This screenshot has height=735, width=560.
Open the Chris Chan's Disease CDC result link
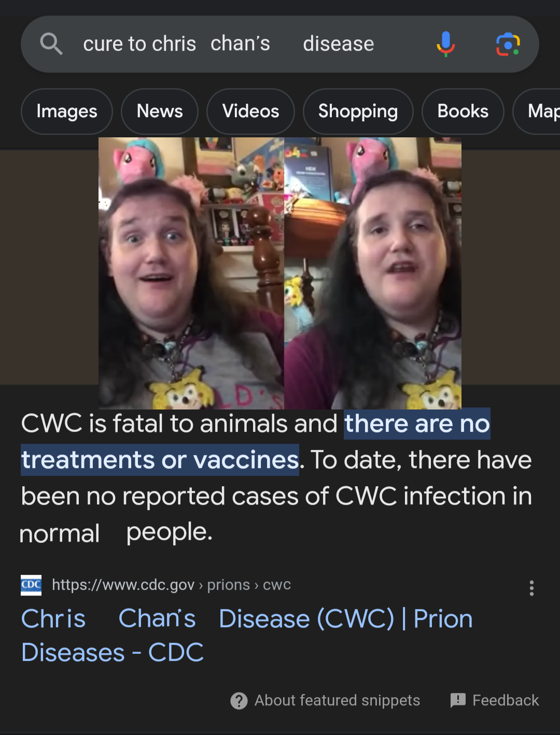point(247,635)
